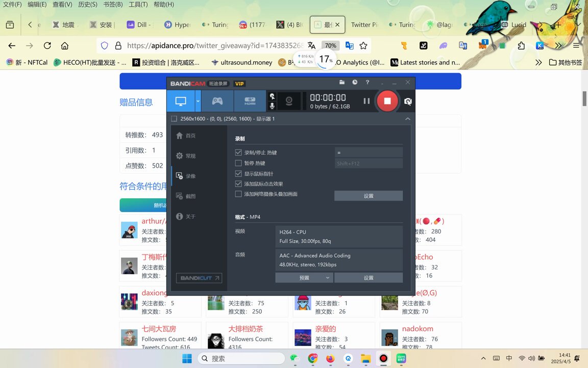Screen dimensions: 588x368
Task: Reset the 70% zoom indicator
Action: [330, 45]
